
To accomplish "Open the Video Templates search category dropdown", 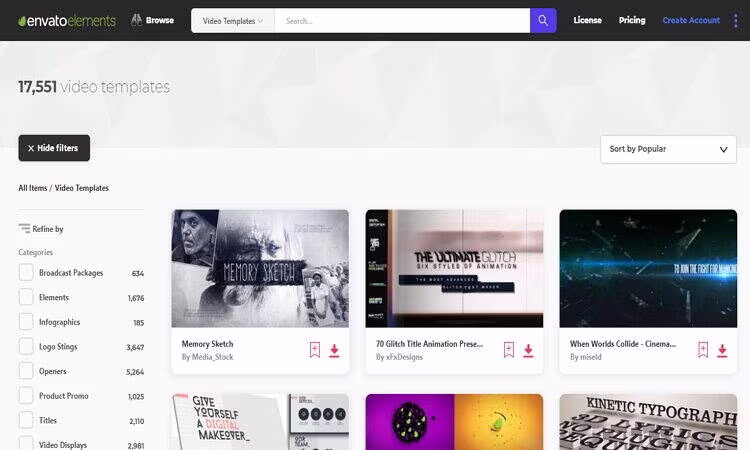I will [232, 21].
